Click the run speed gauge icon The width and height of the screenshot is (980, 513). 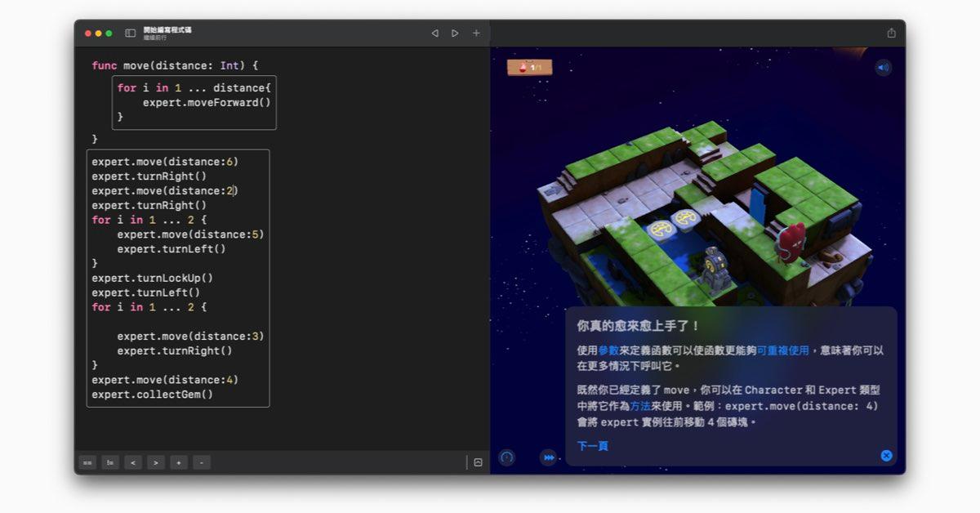point(507,457)
